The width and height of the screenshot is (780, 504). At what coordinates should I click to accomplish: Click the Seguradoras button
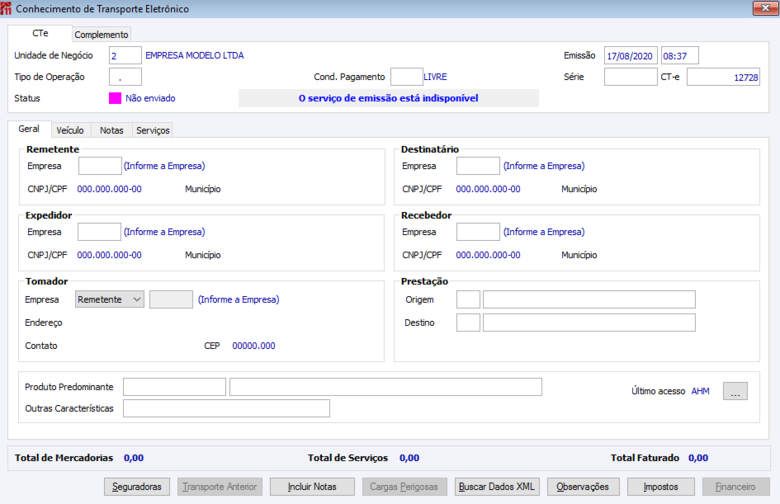tap(137, 487)
